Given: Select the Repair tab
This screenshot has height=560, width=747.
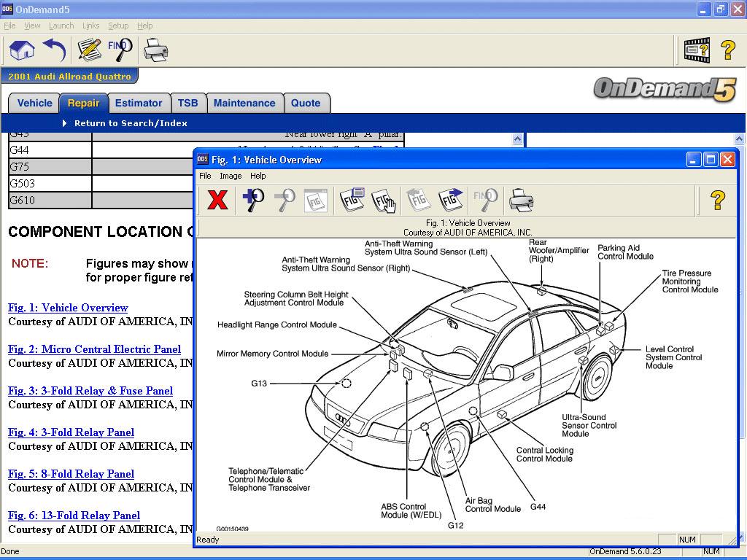Looking at the screenshot, I should 83,104.
